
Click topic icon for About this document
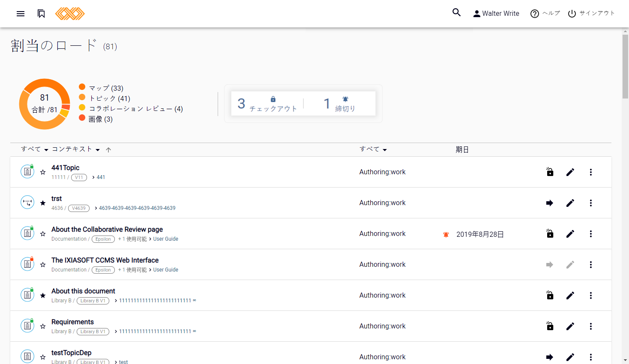coord(27,295)
